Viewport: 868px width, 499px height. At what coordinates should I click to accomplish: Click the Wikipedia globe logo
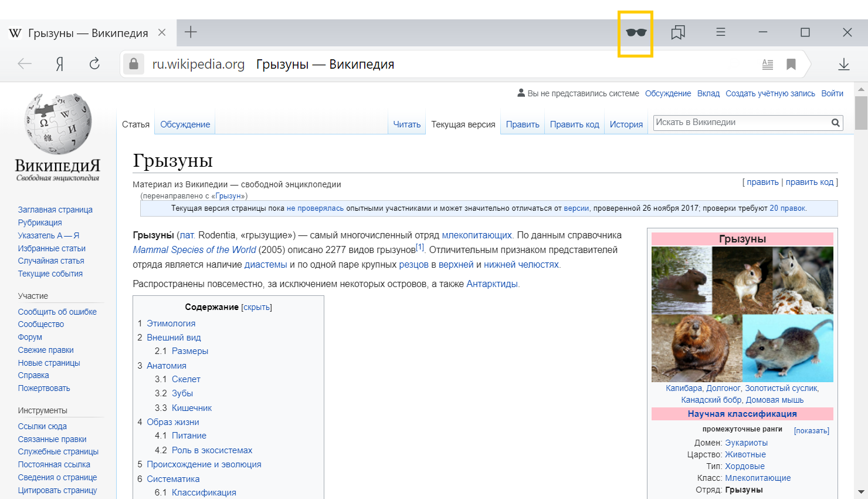point(58,124)
